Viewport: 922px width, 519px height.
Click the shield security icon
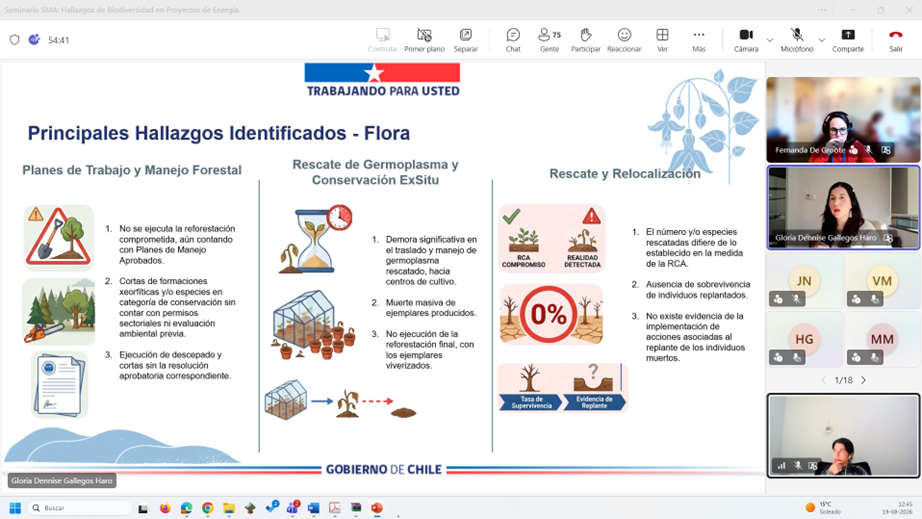[x=15, y=39]
